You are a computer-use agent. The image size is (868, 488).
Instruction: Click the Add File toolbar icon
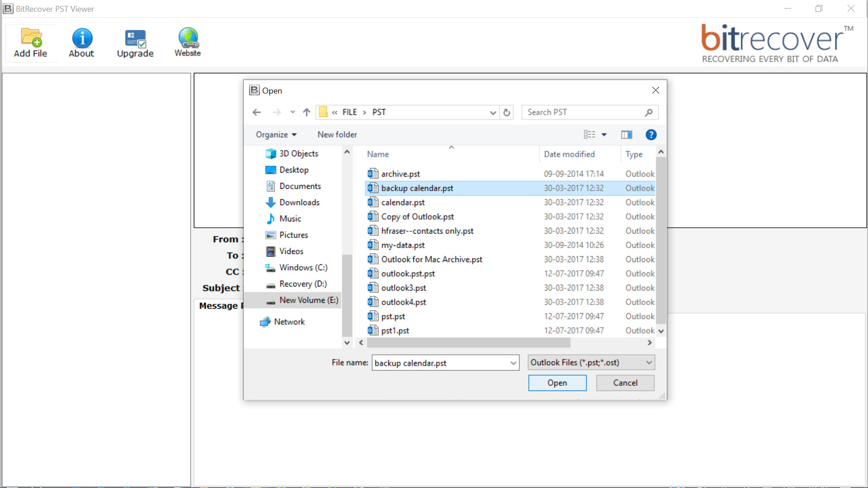(31, 43)
